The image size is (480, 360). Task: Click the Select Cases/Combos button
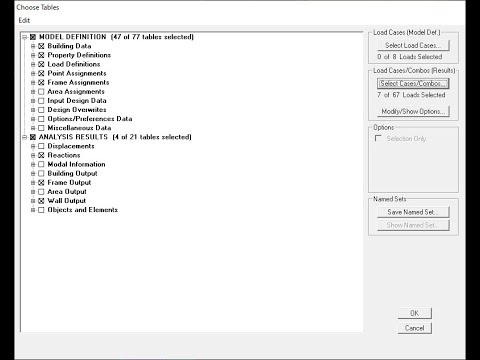[x=413, y=83]
